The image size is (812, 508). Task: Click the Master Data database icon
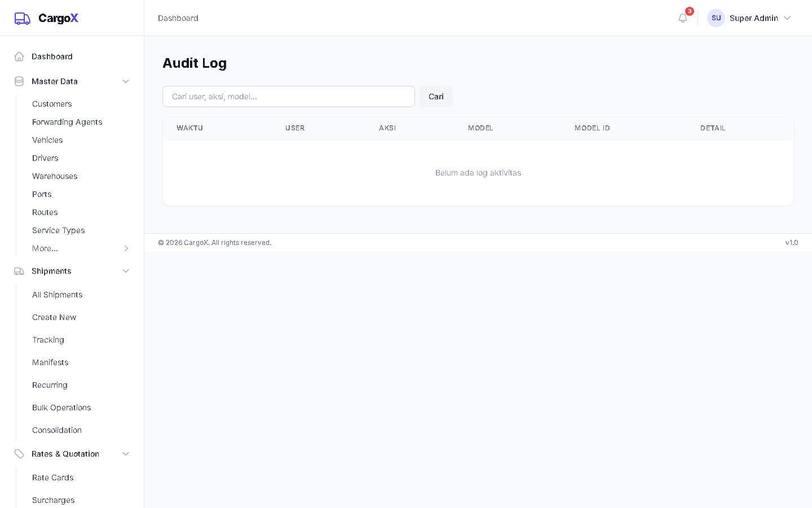19,81
